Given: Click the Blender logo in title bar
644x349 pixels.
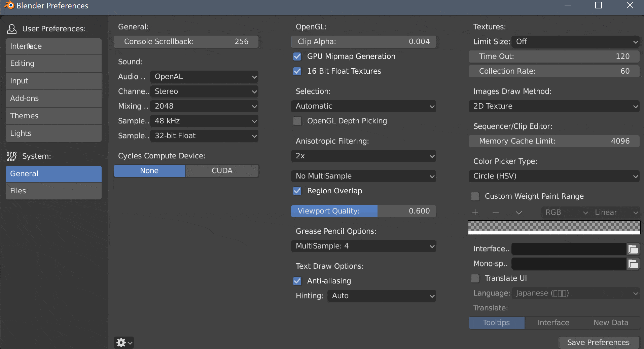Looking at the screenshot, I should (9, 5).
